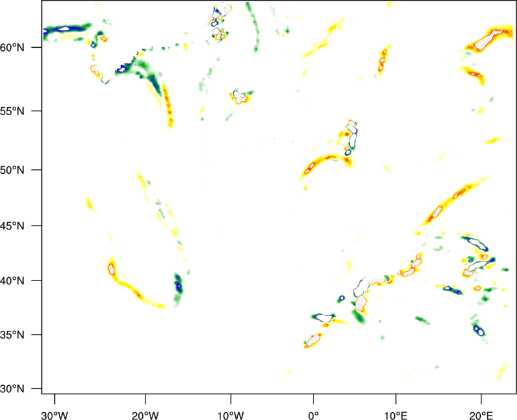Click the 55°N latitude label
Viewport: 517px width, 420px height.
pos(12,111)
